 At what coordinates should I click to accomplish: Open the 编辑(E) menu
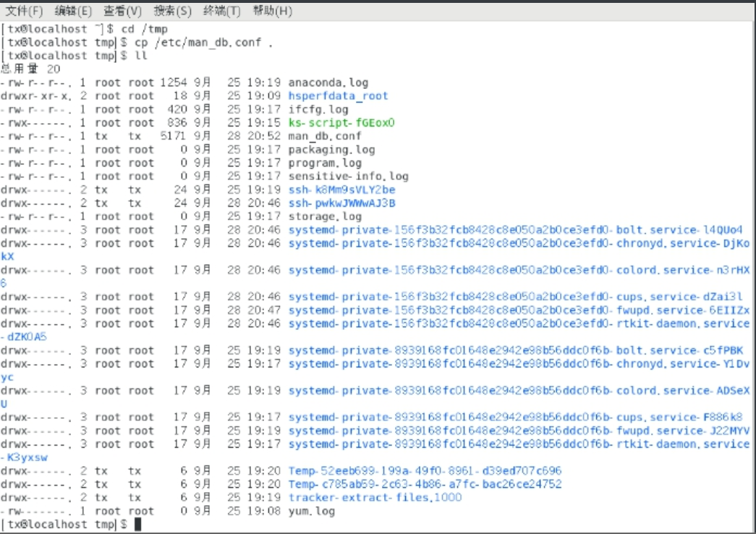[73, 11]
